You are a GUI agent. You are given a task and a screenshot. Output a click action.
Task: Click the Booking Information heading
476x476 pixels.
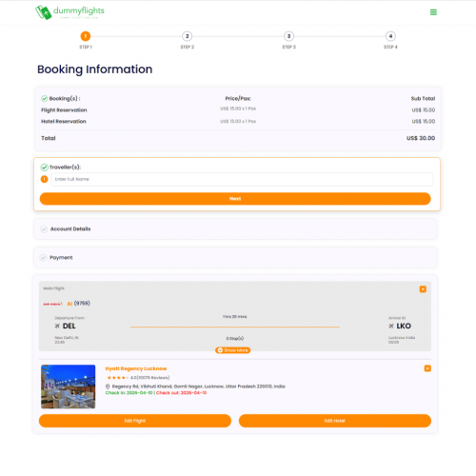click(95, 69)
